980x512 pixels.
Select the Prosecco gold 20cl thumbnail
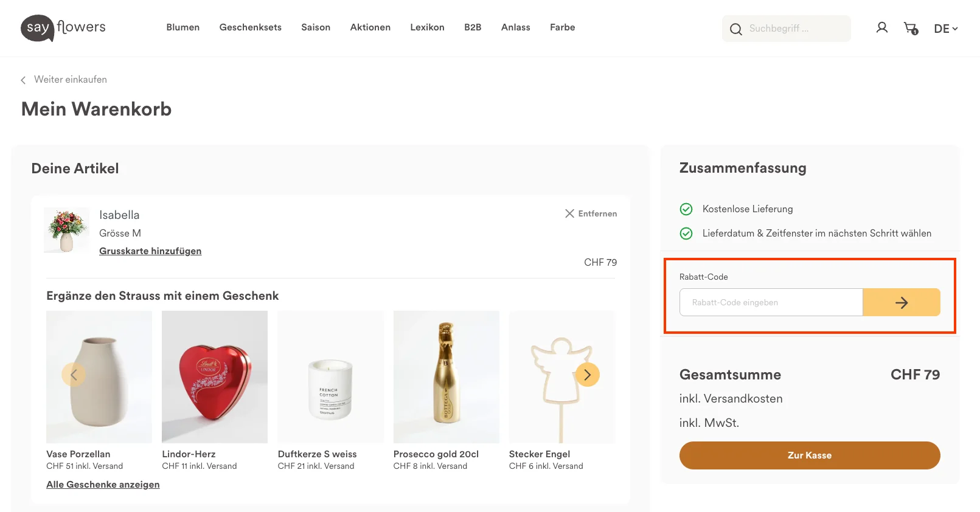coord(446,377)
